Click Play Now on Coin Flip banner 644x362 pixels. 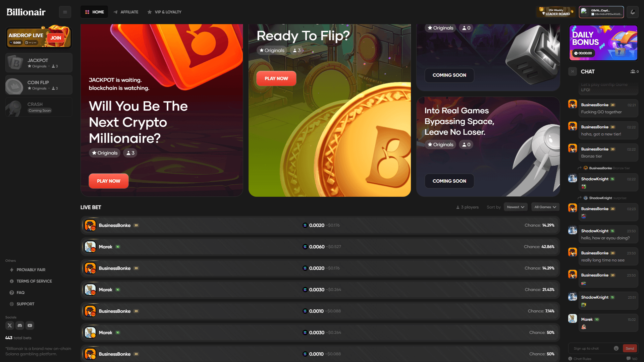(276, 78)
